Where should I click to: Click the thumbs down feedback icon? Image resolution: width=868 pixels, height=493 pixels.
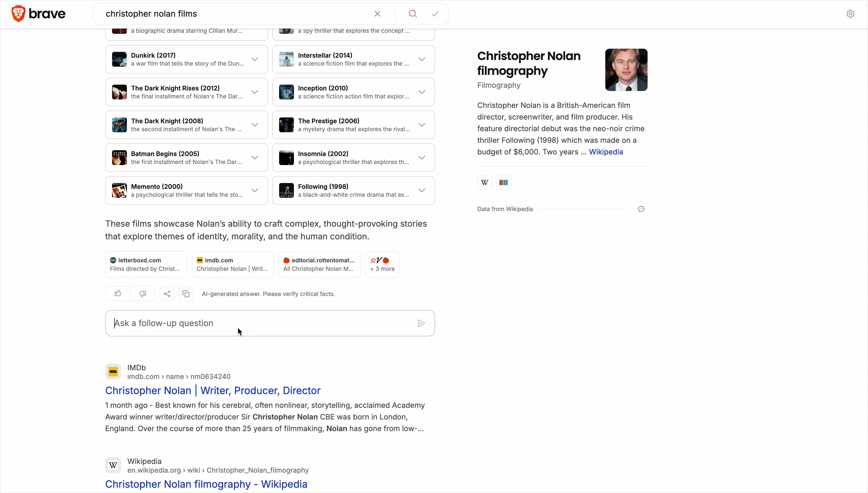143,294
